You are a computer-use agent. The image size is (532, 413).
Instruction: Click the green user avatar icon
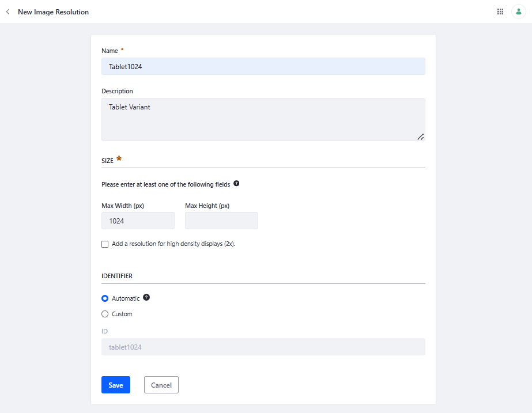(518, 11)
